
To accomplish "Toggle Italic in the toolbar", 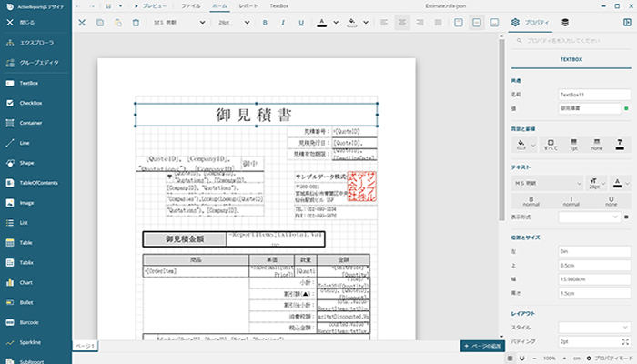I will coord(283,23).
